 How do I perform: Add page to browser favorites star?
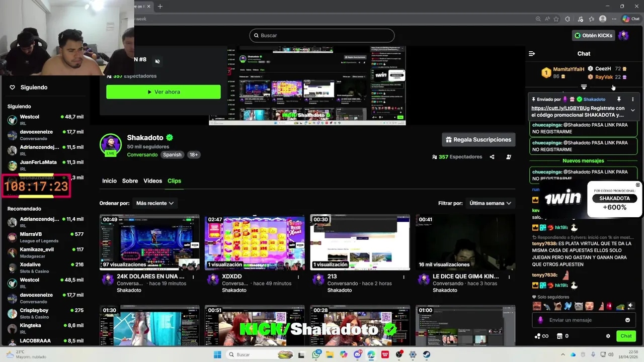click(x=556, y=19)
